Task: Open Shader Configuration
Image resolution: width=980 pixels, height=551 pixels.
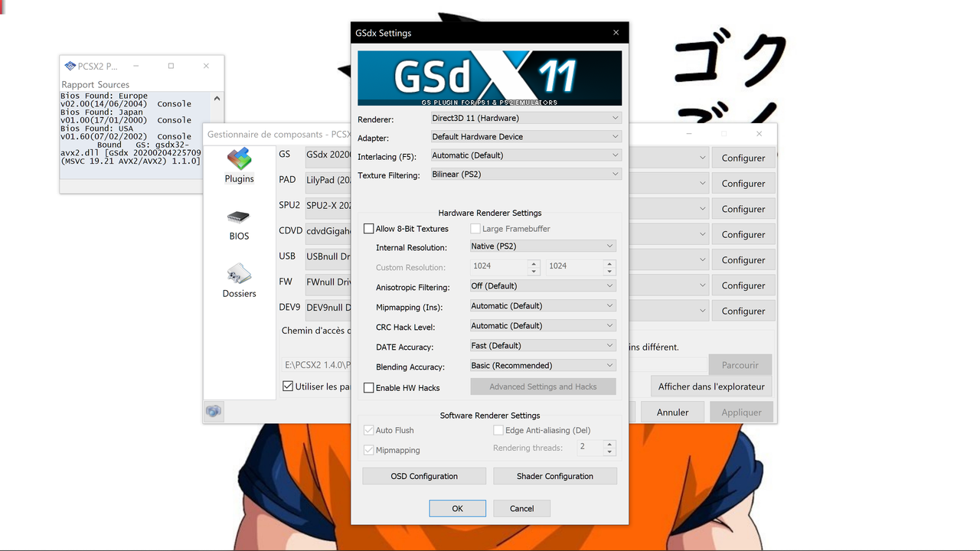Action: point(554,476)
